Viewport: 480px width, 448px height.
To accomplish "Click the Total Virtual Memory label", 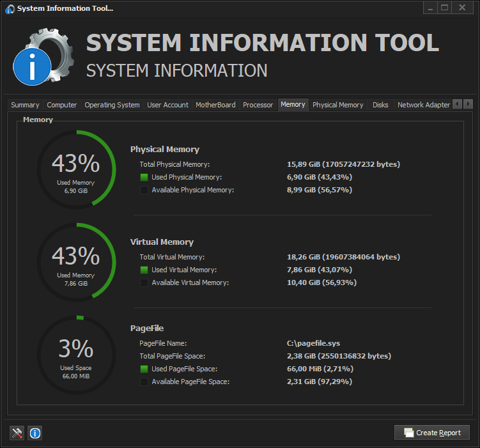I will [172, 257].
